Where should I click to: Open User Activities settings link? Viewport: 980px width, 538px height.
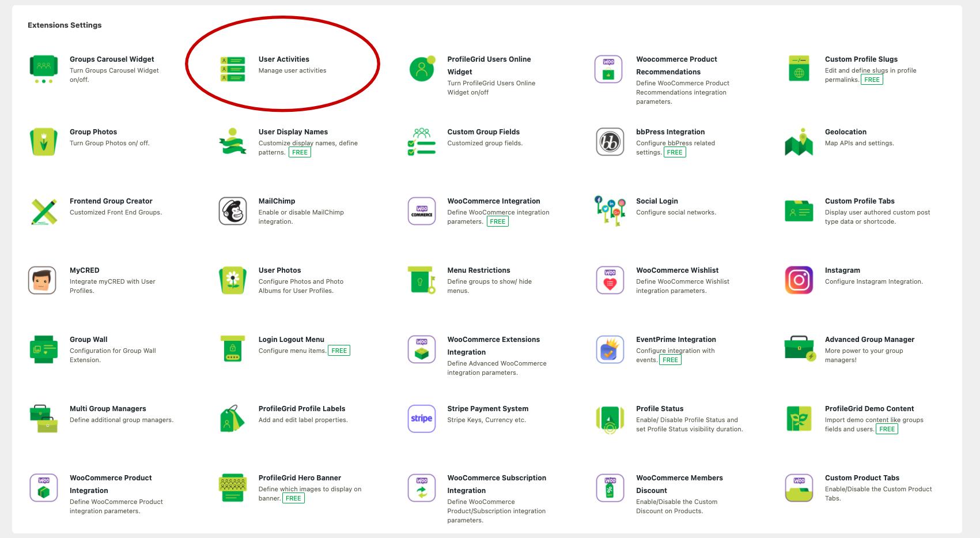tap(283, 59)
